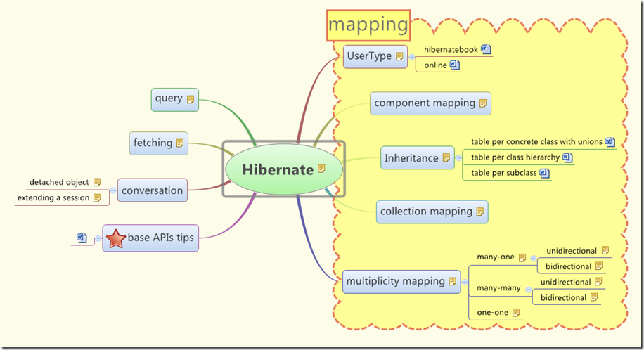The width and height of the screenshot is (644, 350).
Task: Select 'table per class hierarchy' text
Action: click(x=515, y=157)
